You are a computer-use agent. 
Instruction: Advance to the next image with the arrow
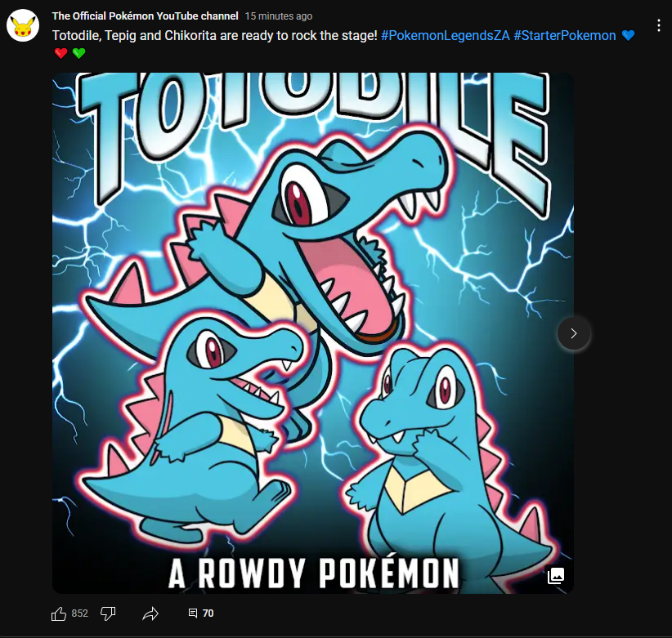573,333
